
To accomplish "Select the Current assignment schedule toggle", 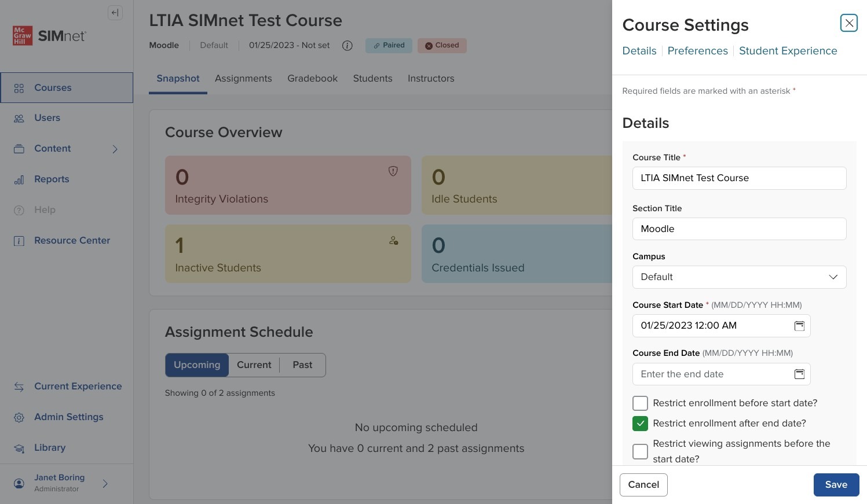I will 254,365.
